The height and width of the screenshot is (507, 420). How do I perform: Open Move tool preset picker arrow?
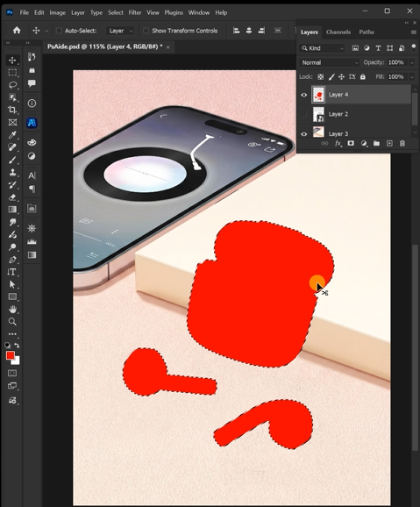coord(46,31)
